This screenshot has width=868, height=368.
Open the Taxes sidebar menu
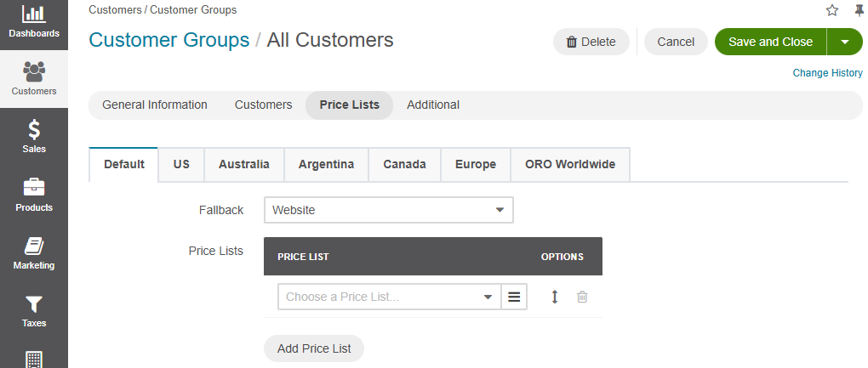34,310
